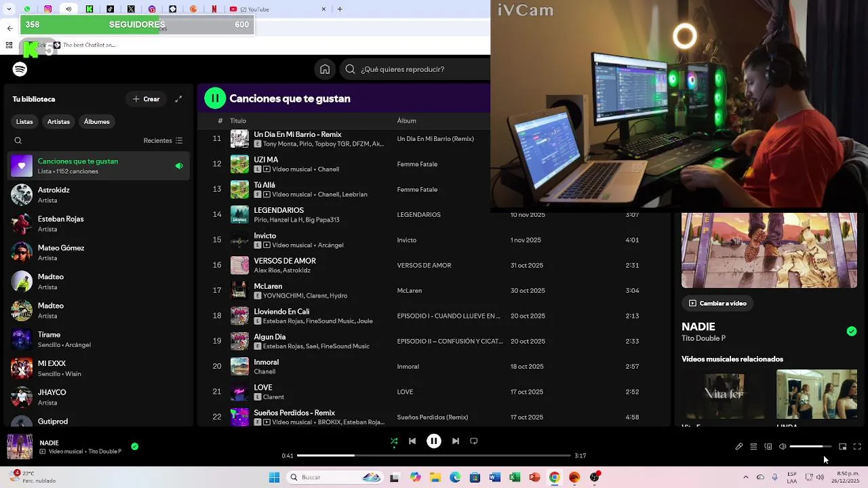
Task: Open browser tab search chevron dropdown
Action: click(x=9, y=9)
